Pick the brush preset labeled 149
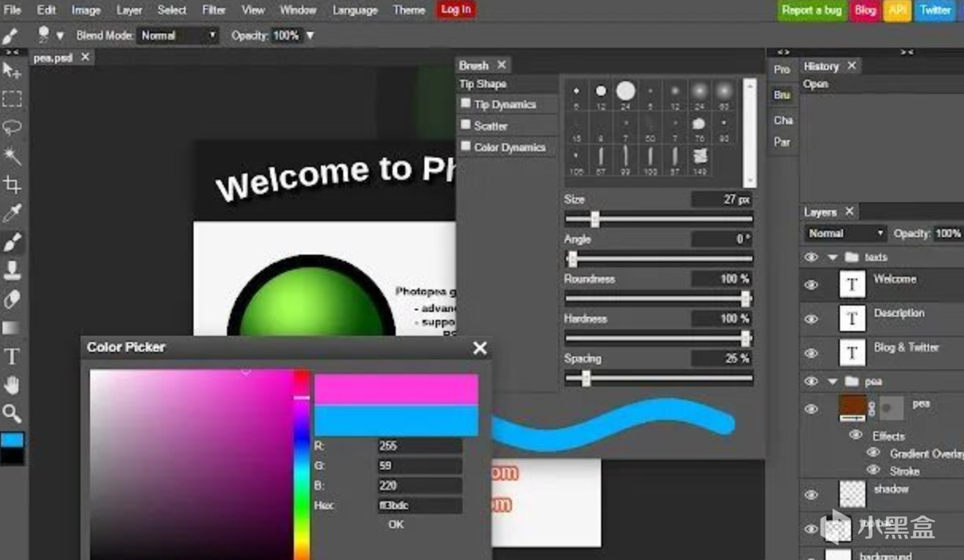 pos(700,157)
